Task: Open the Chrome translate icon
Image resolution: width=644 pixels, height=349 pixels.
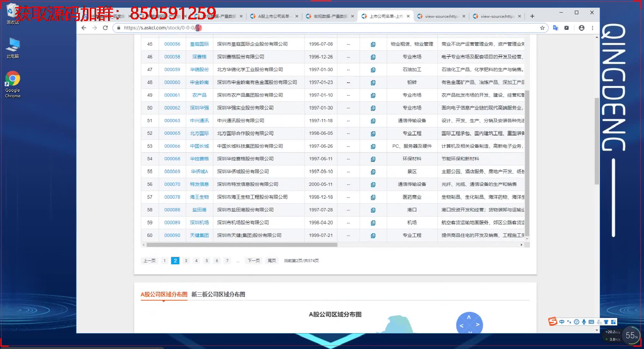Action: (x=556, y=28)
